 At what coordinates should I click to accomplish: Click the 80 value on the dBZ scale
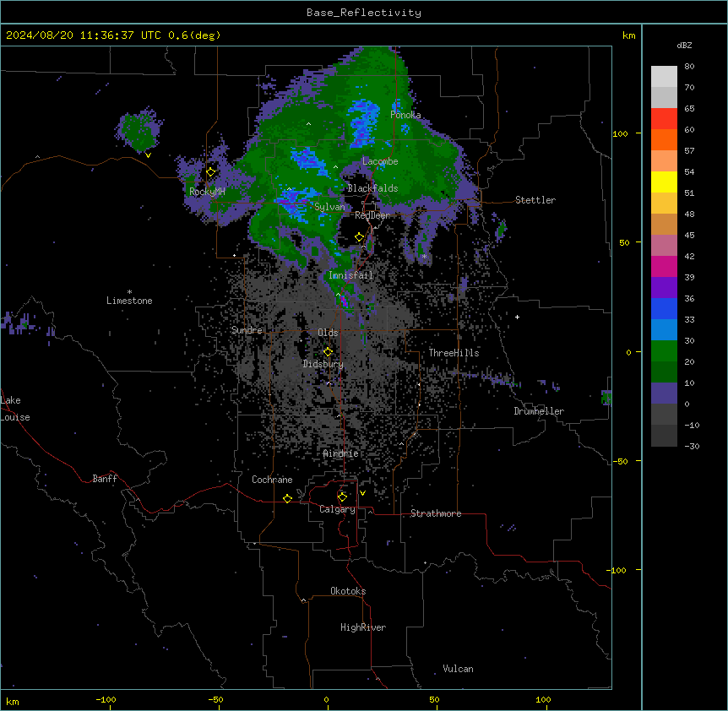(x=689, y=67)
